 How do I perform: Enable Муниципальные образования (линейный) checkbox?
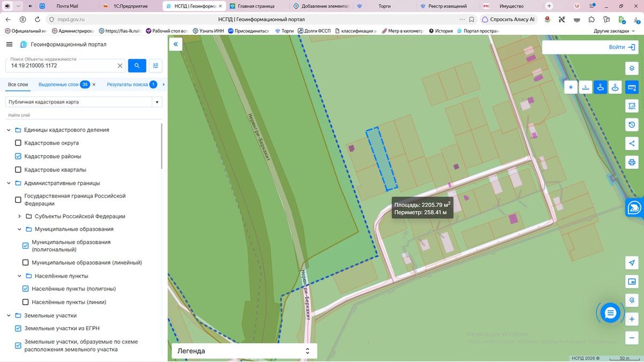[x=25, y=263]
